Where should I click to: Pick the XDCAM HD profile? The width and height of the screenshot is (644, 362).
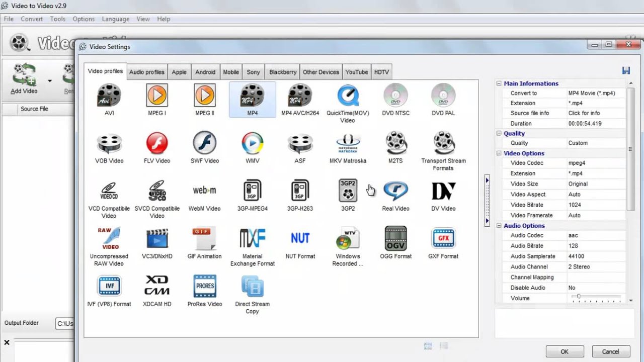click(157, 291)
